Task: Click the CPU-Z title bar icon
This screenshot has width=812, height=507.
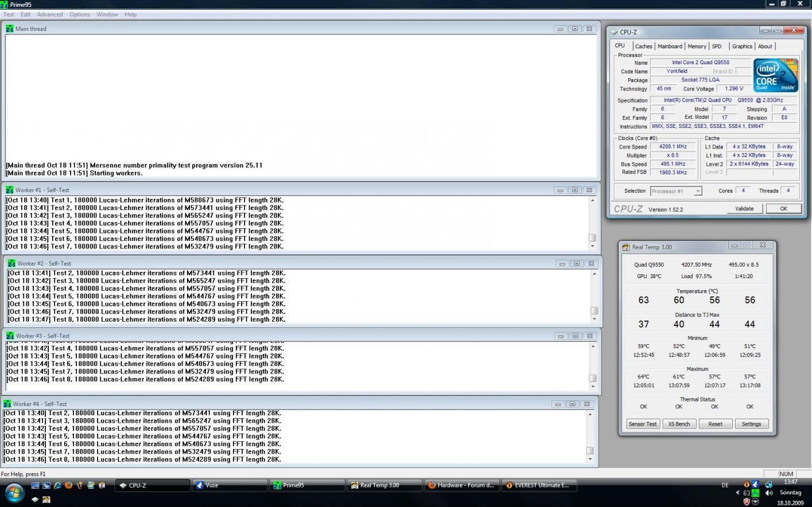Action: click(614, 32)
